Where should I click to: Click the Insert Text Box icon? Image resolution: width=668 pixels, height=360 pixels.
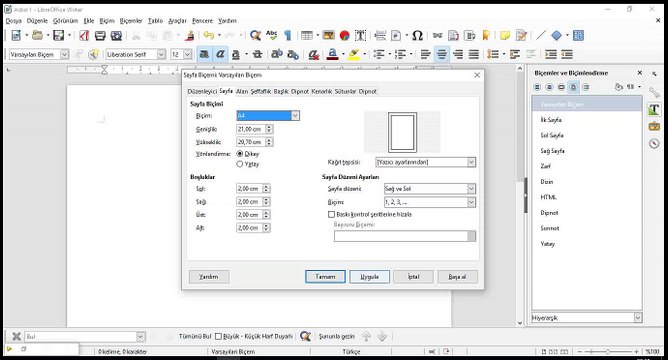pos(360,36)
